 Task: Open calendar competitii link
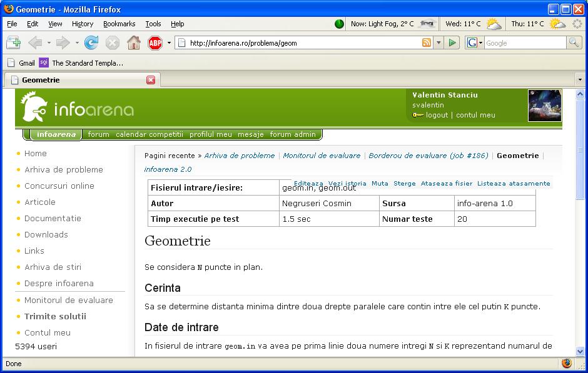tap(150, 134)
